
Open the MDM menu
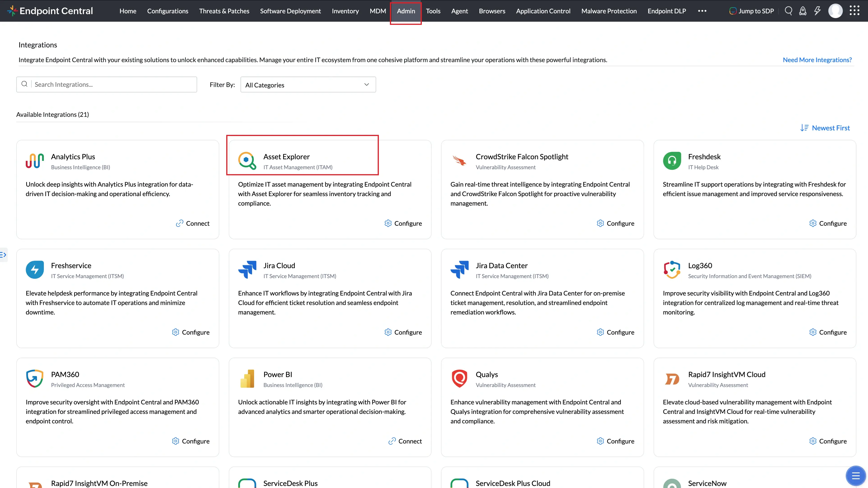click(x=378, y=11)
